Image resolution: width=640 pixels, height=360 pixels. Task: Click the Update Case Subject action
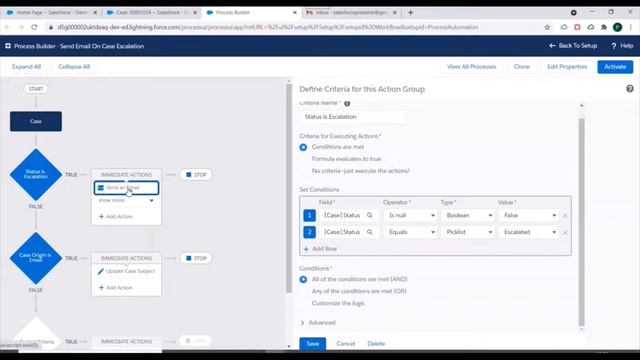pos(126,271)
